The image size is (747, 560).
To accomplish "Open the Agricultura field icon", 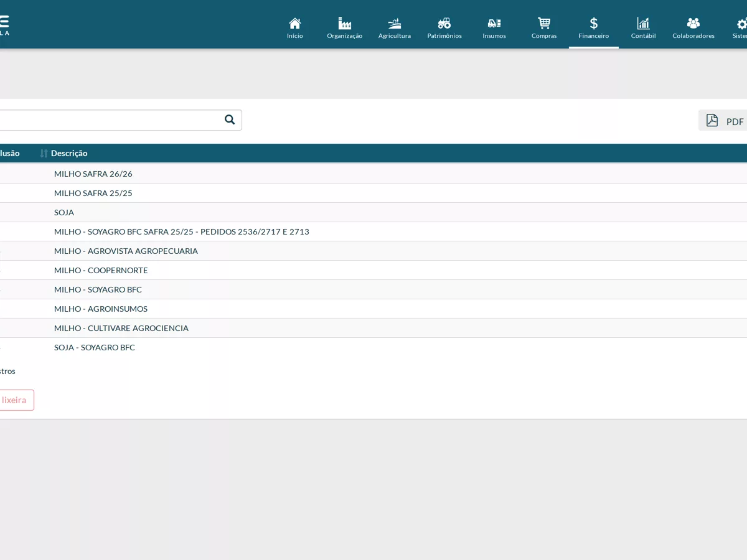I will click(395, 23).
